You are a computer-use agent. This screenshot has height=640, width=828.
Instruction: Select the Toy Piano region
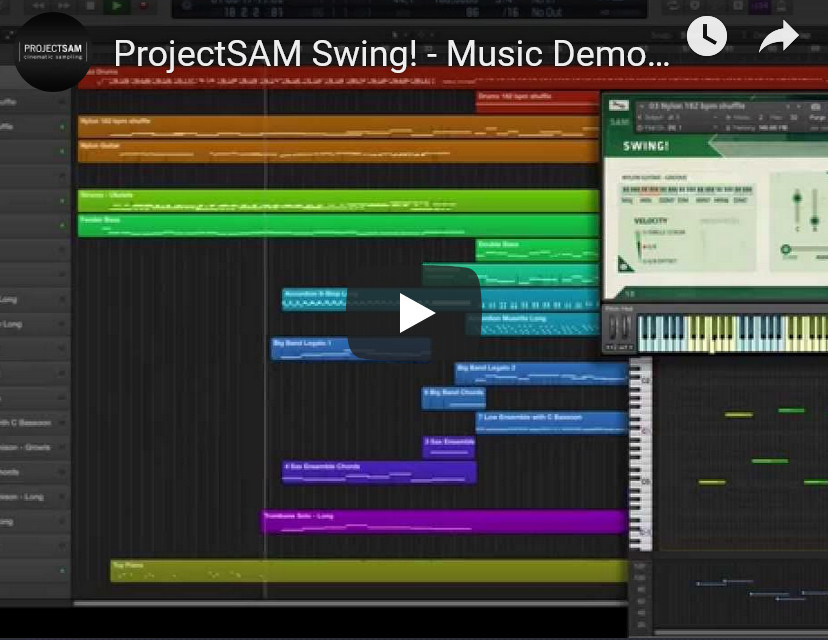[369, 571]
